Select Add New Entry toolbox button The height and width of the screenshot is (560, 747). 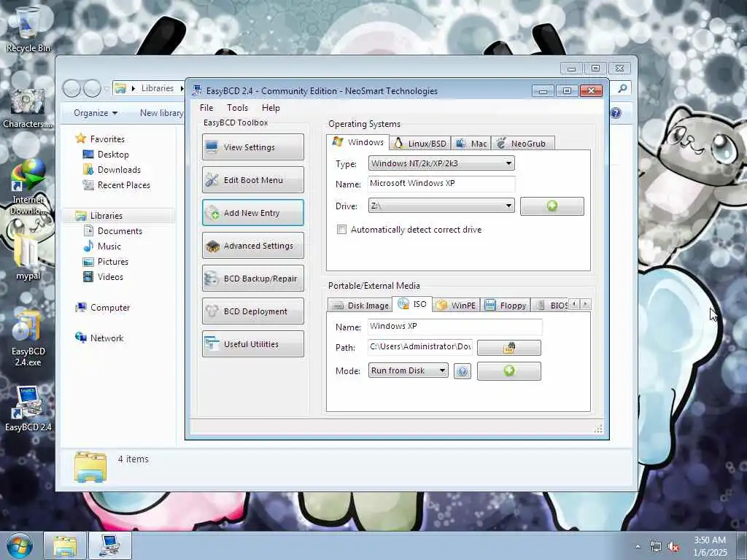tap(253, 212)
